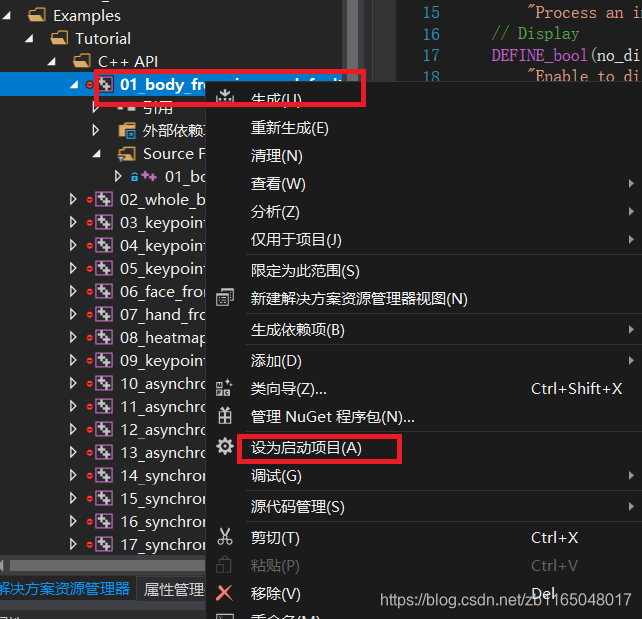Open the 调试(G) submenu

276,476
